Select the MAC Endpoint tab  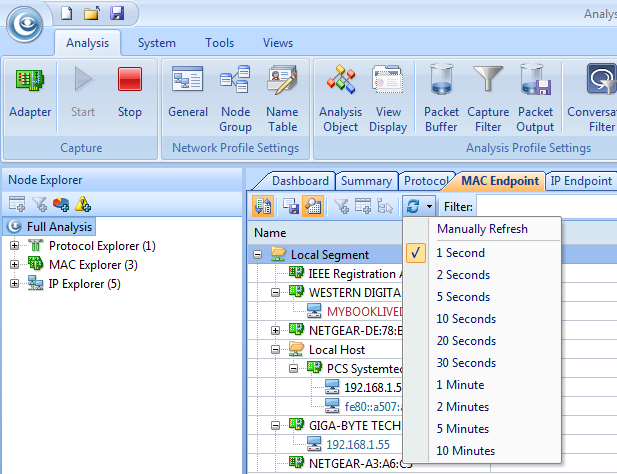[x=500, y=181]
